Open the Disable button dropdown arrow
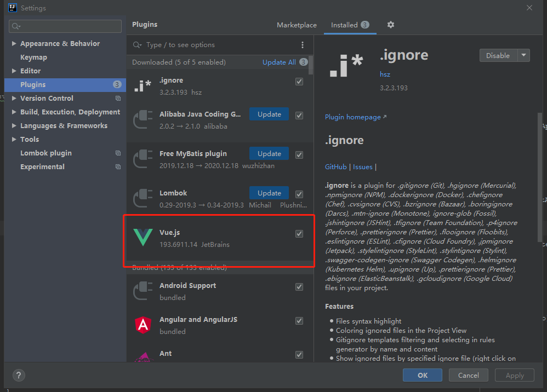547x392 pixels. pyautogui.click(x=524, y=55)
